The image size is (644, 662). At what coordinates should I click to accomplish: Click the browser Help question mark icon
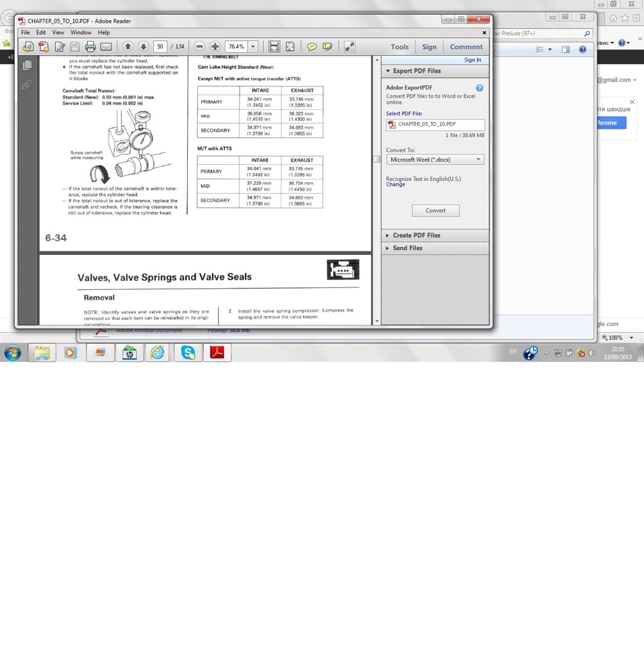coord(583,50)
